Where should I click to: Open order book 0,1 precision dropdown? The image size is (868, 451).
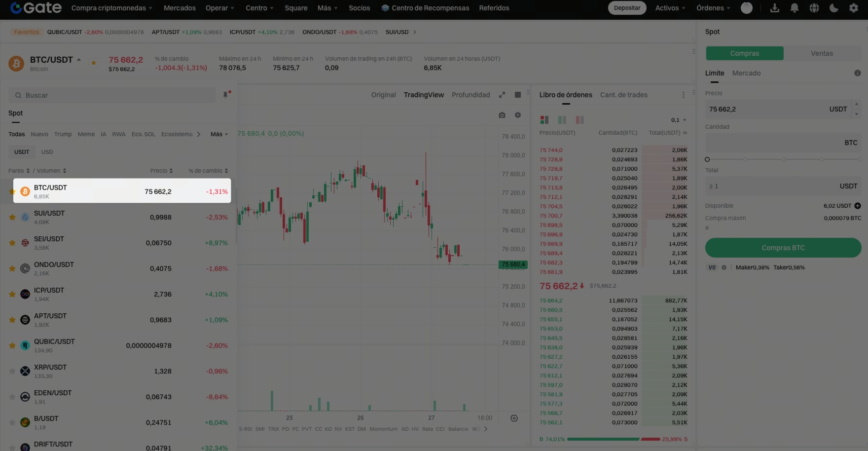(679, 120)
